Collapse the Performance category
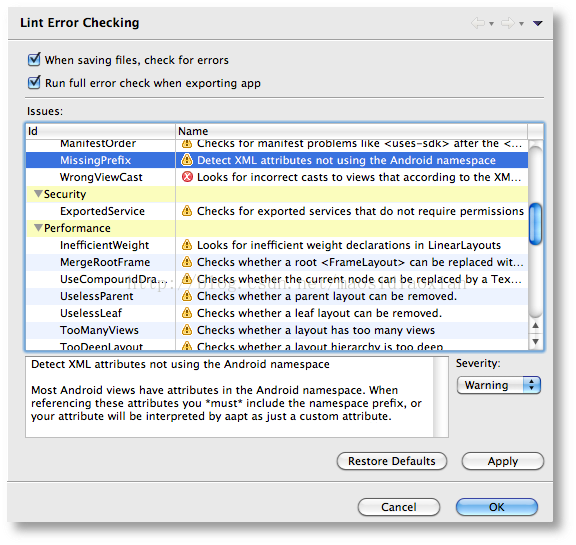Screen dimensions: 576x545 (x=38, y=228)
